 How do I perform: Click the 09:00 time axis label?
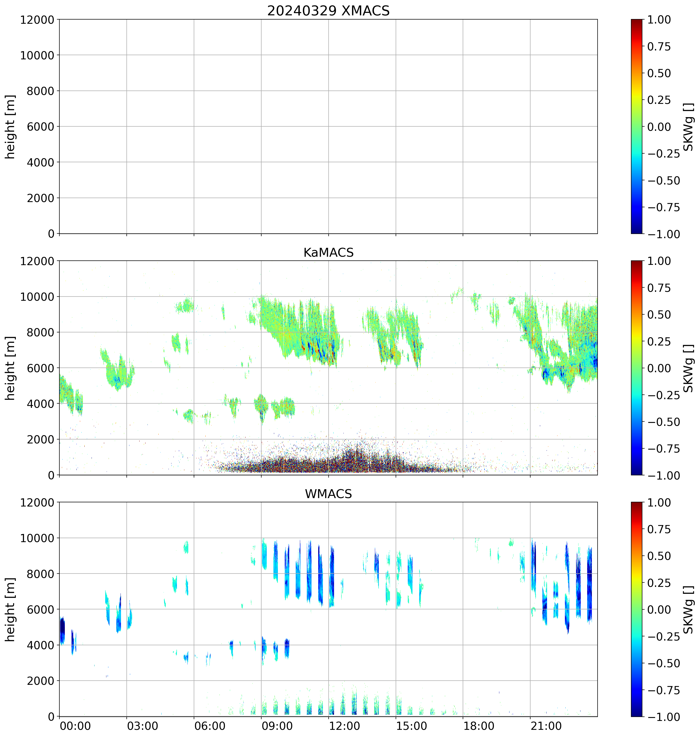point(277,726)
